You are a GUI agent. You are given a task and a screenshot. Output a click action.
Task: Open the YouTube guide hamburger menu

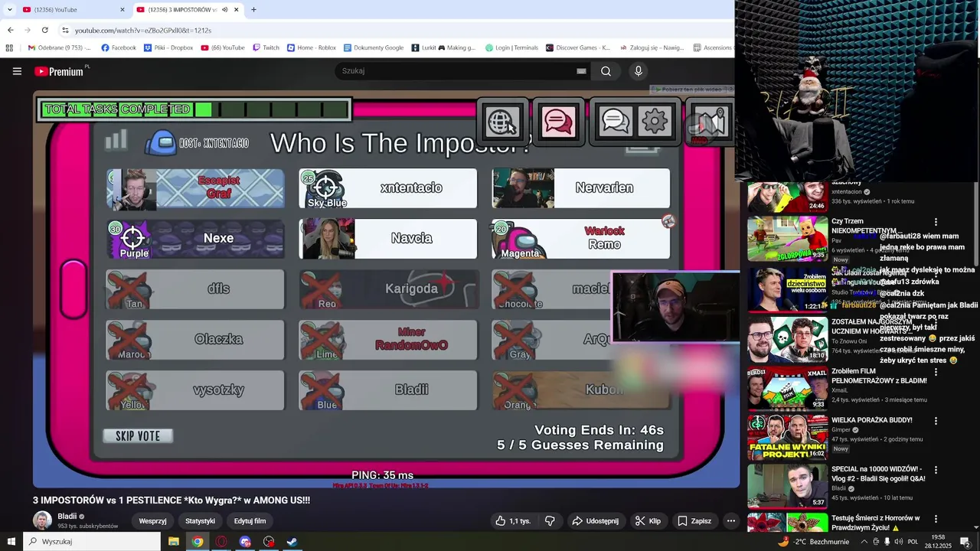pyautogui.click(x=17, y=71)
